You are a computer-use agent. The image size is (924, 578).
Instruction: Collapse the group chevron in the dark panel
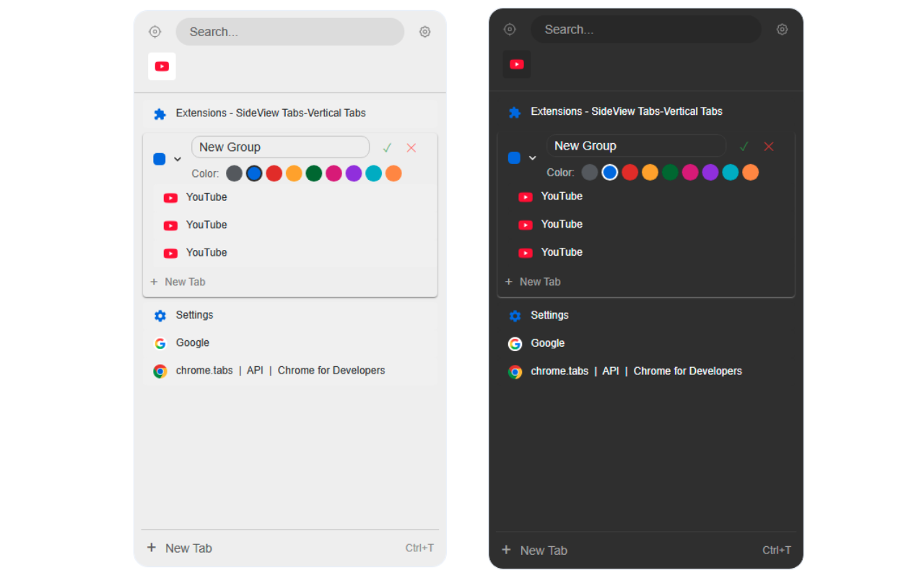[533, 158]
